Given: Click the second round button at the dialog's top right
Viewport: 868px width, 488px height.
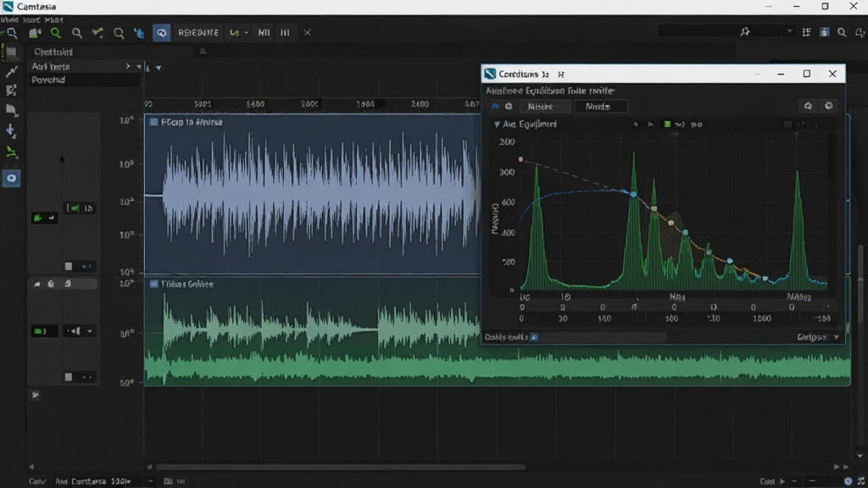Looking at the screenshot, I should (x=829, y=106).
